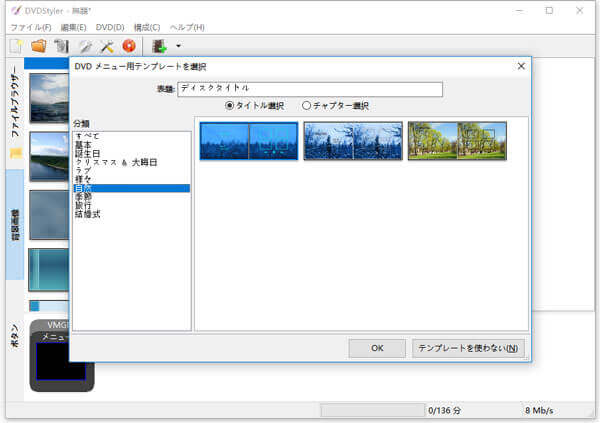Expand the Add file dropdown arrow

(x=178, y=46)
